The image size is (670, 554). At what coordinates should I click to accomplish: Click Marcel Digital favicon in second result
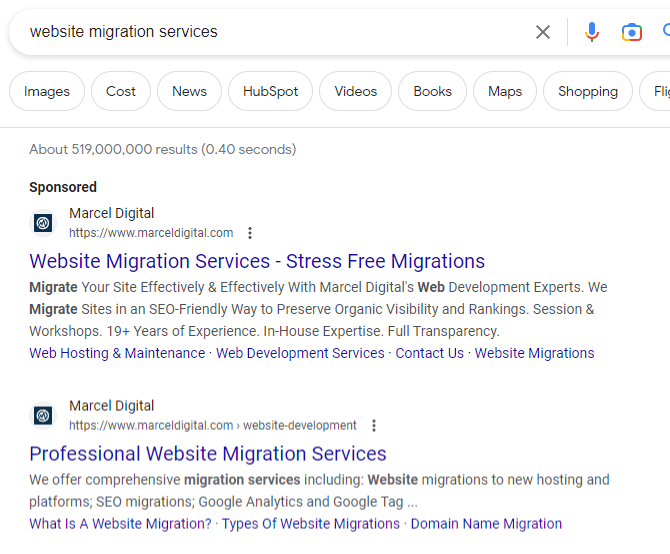pos(43,415)
